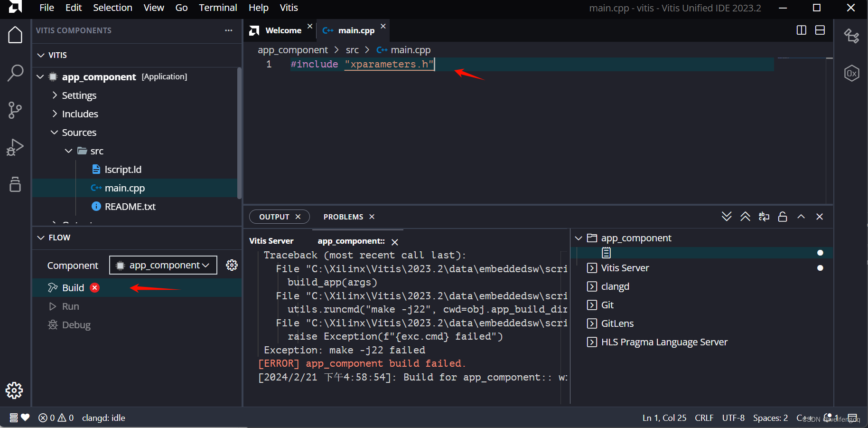Close the PROBLEMS tab
The height and width of the screenshot is (428, 868).
372,217
